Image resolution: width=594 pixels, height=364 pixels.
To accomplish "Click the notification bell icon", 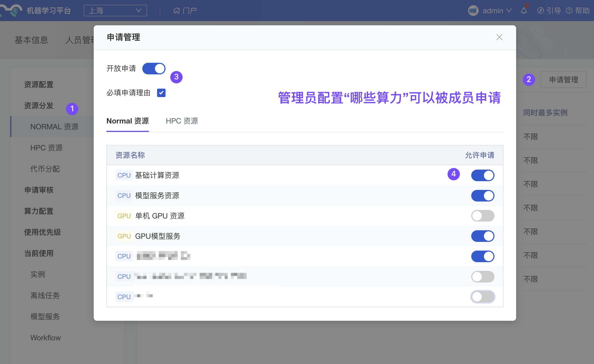I will coord(524,11).
